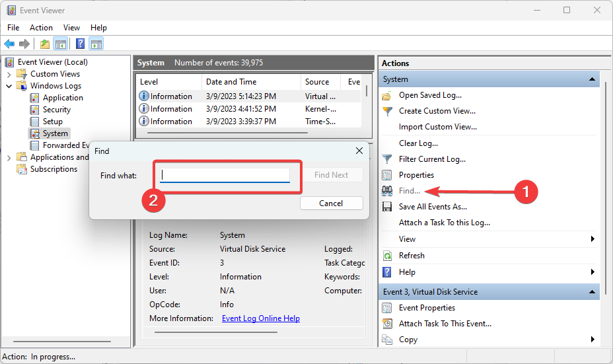
Task: Expand Applications and Services Logs node
Action: [9, 158]
